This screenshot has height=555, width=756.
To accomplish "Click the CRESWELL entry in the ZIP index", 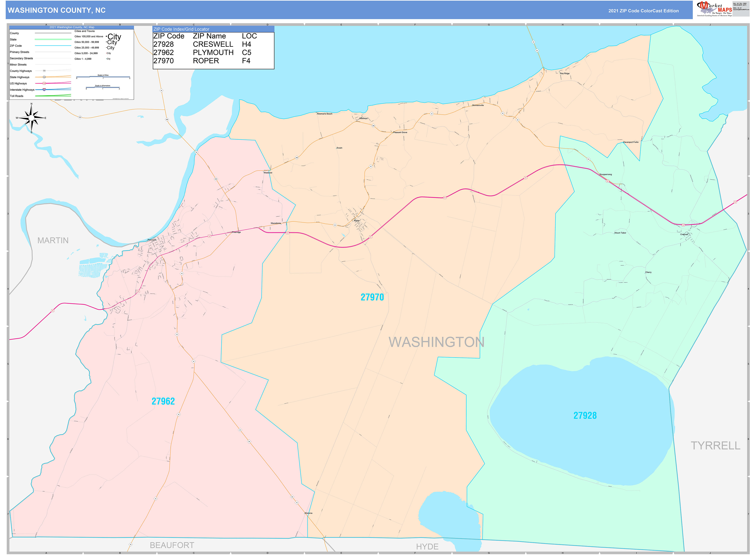I will click(x=213, y=44).
